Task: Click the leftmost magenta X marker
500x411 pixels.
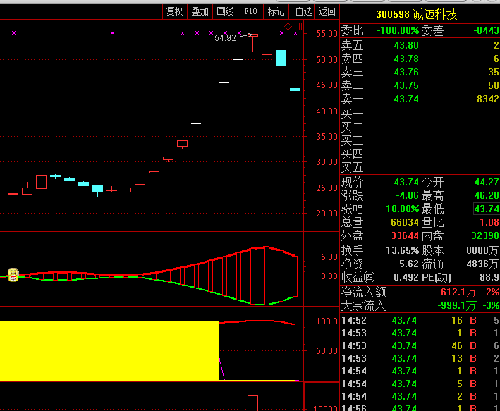Action: (14, 33)
